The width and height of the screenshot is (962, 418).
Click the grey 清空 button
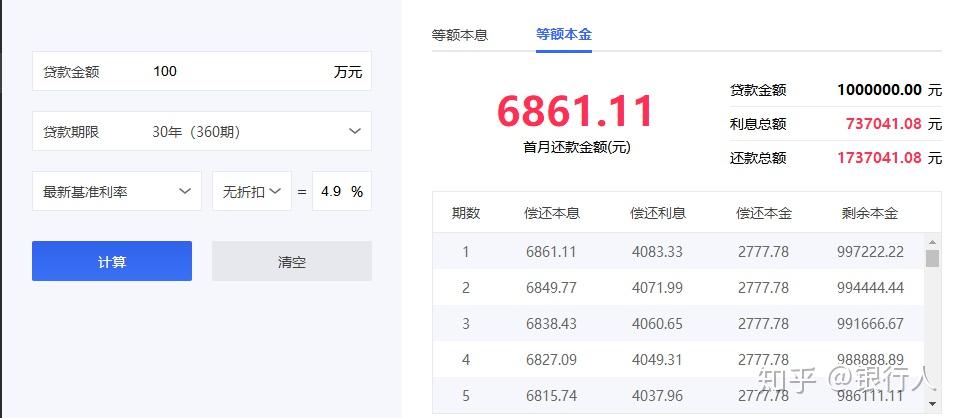pyautogui.click(x=292, y=261)
